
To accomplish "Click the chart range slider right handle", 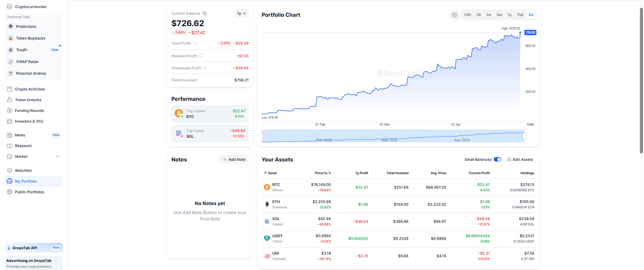I will [525, 136].
